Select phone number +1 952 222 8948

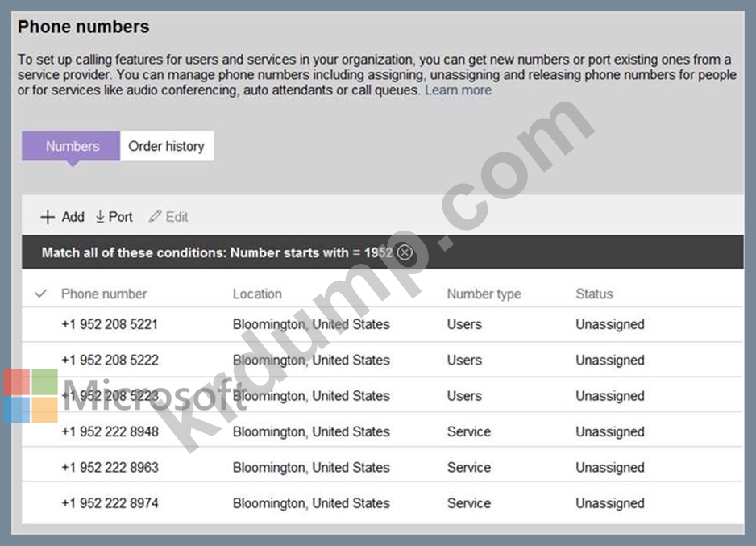click(110, 431)
